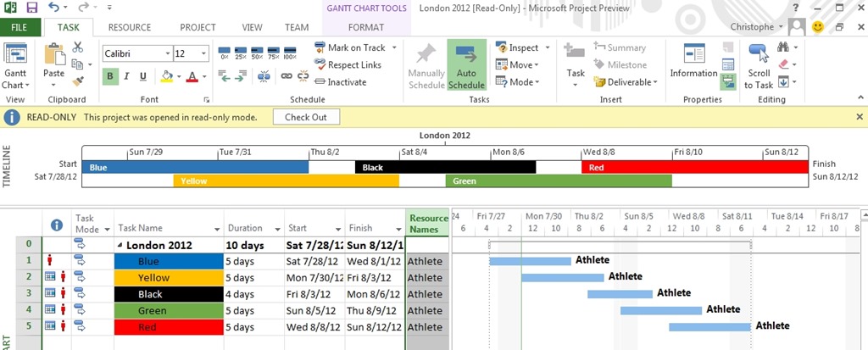868x350 pixels.
Task: Select the Yellow task name cell
Action: (169, 277)
